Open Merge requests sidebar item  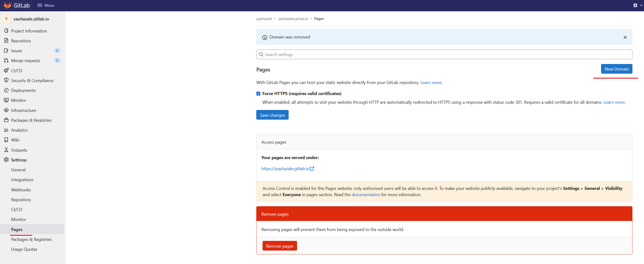pos(32,60)
